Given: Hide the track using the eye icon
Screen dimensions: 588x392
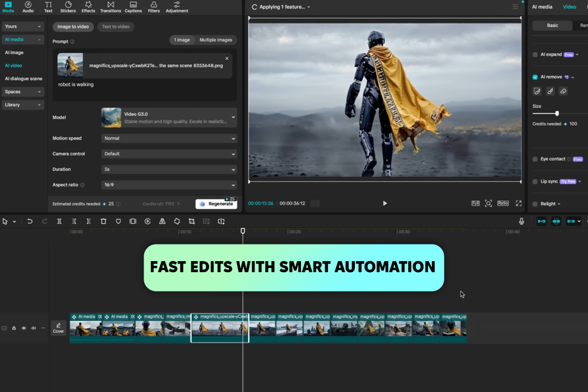Looking at the screenshot, I should (x=24, y=328).
